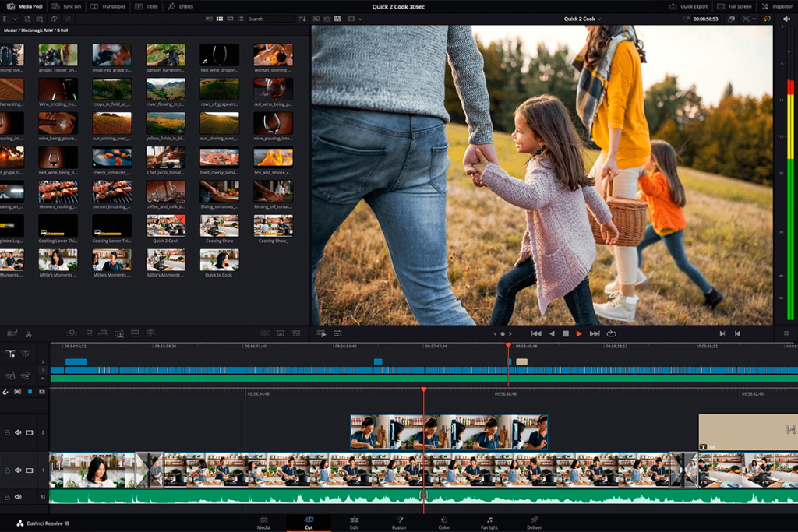Select the Smart Insert edit tool

72,333
